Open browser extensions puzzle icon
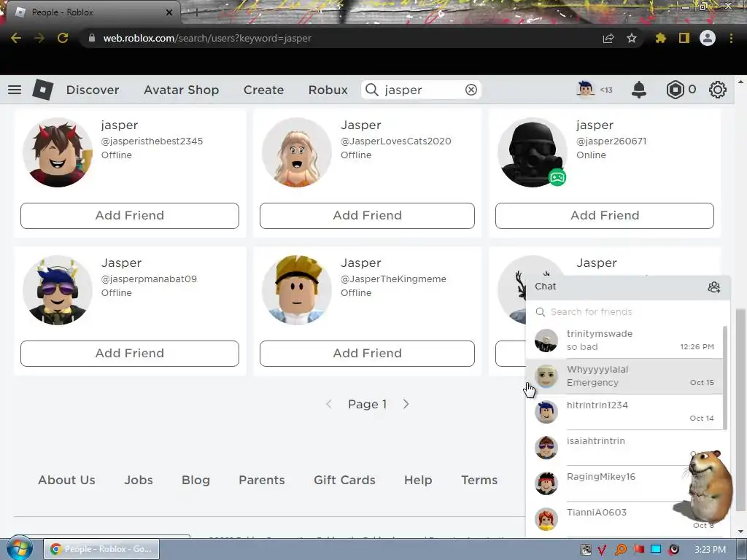 pyautogui.click(x=661, y=38)
